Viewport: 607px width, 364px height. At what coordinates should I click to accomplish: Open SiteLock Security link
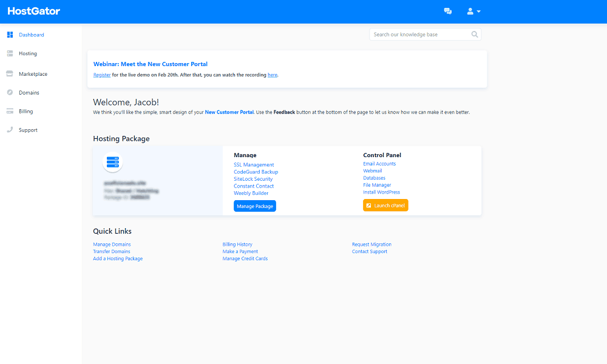pos(253,179)
